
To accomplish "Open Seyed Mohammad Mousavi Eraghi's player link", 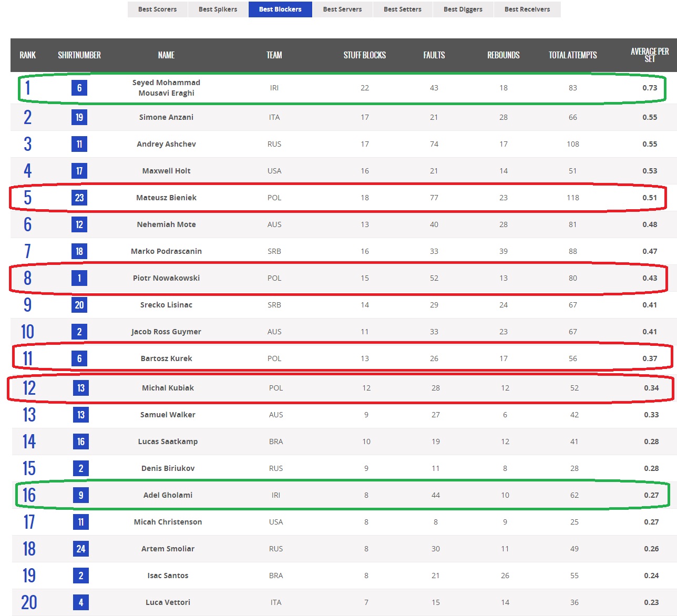I will click(166, 88).
